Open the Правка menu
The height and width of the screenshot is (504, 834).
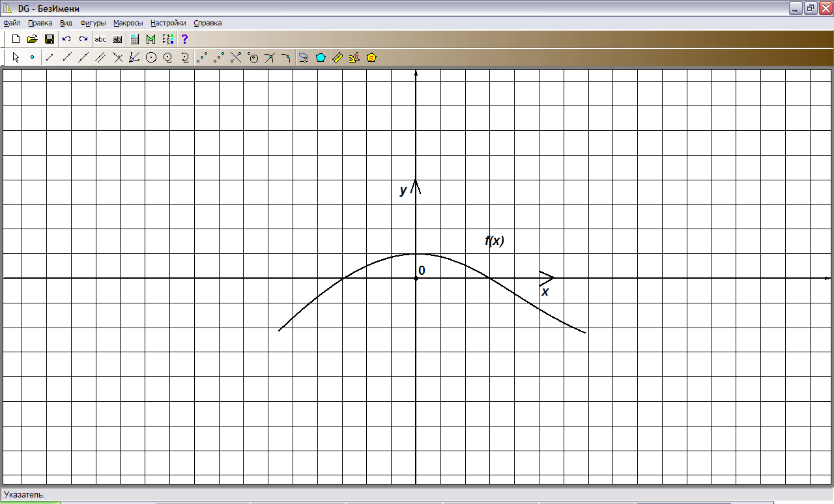coord(40,23)
